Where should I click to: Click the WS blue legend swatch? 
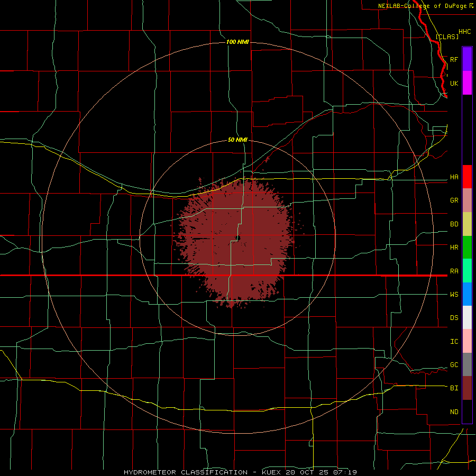pos(467,294)
